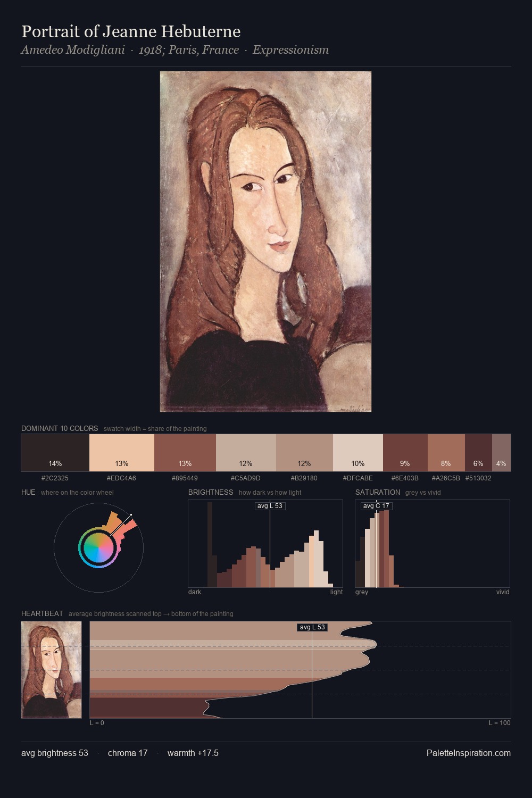Pick the #513032 6% swatch
Screen dimensions: 532x798
[x=478, y=453]
